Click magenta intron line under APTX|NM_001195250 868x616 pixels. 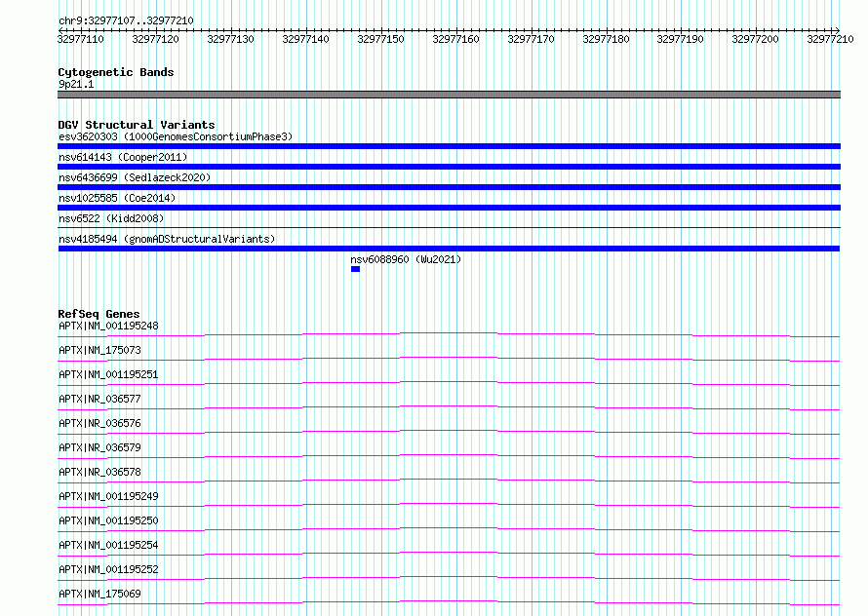[449, 528]
